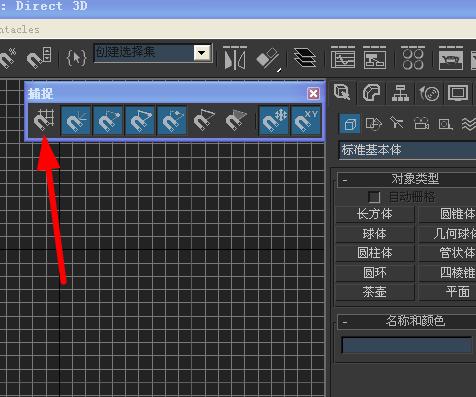This screenshot has height=397, width=476.
Task: Enable Snap to Frozen Objects icon
Action: [x=274, y=120]
